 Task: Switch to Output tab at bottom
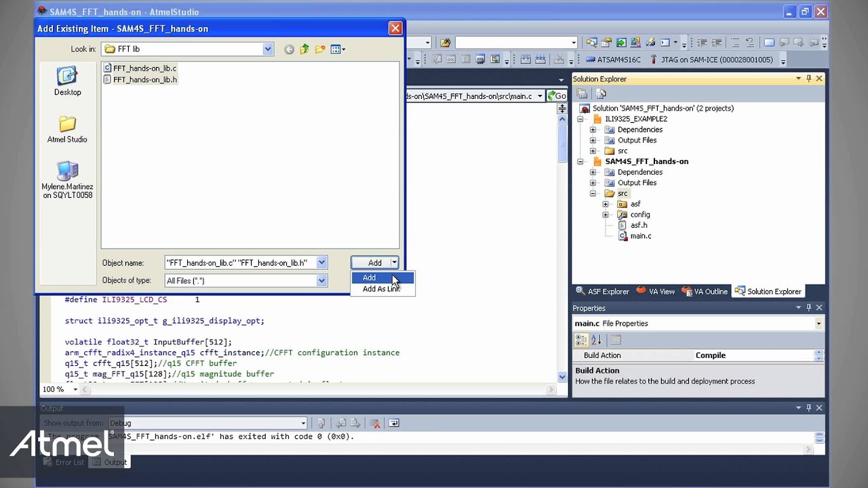click(x=109, y=462)
